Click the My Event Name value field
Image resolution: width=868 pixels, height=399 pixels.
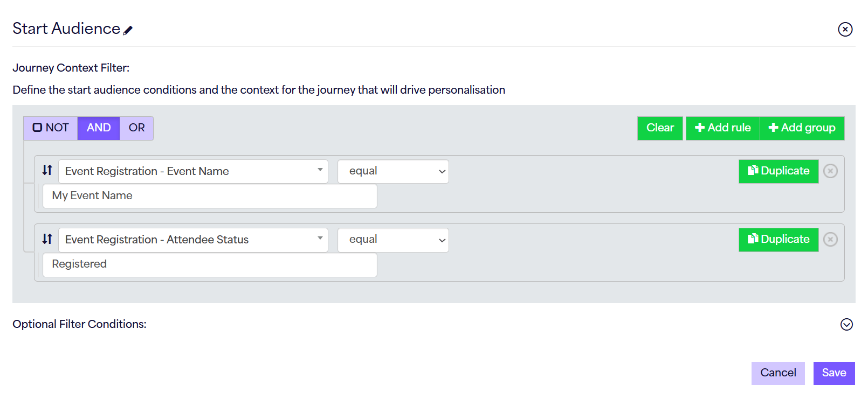click(x=210, y=196)
